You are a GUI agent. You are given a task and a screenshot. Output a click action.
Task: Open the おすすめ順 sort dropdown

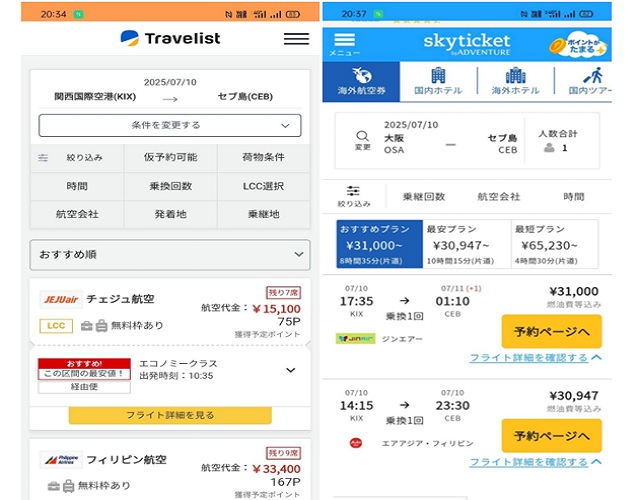coord(170,255)
